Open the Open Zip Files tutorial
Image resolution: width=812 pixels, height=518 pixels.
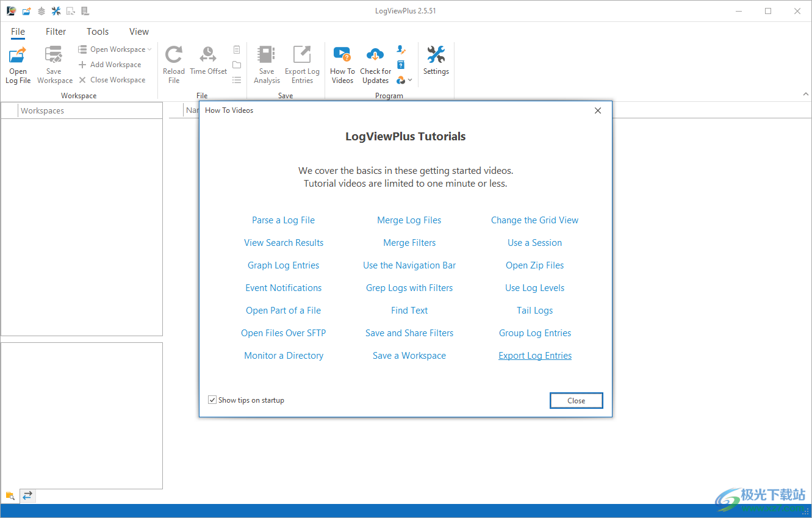coord(535,265)
